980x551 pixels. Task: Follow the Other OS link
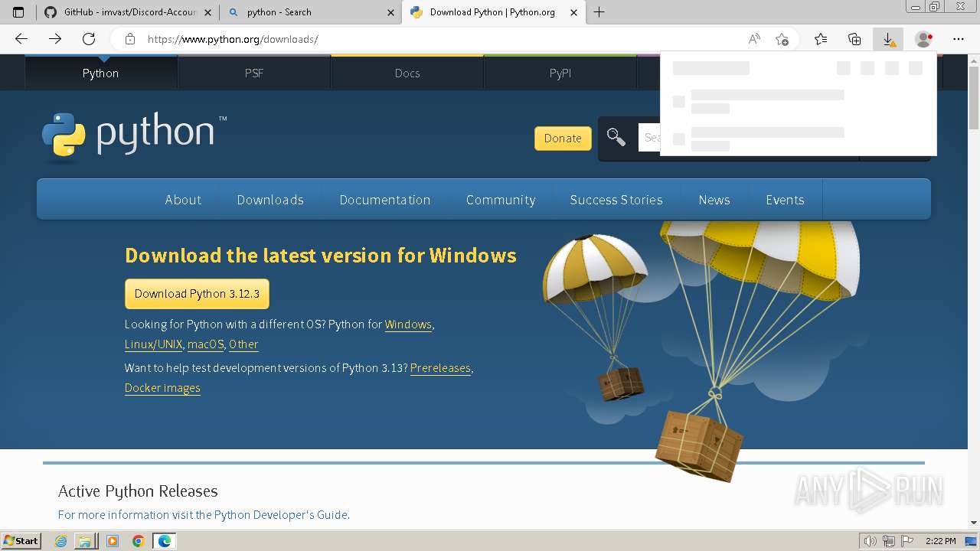tap(243, 344)
